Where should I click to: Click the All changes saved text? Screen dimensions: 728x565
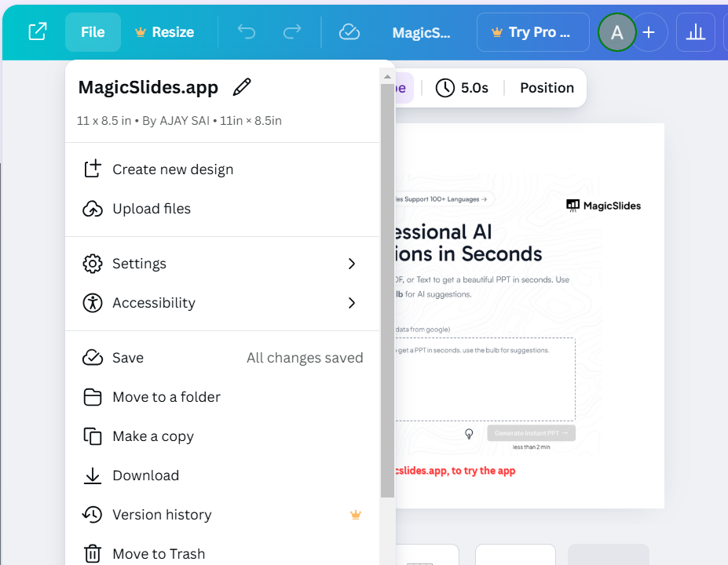(x=305, y=358)
